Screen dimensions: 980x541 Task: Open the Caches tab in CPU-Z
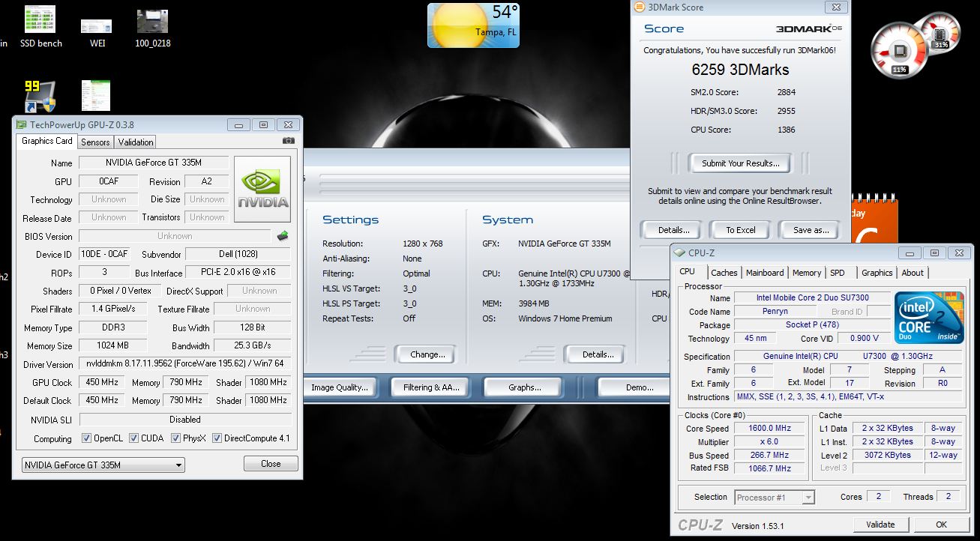pyautogui.click(x=724, y=273)
